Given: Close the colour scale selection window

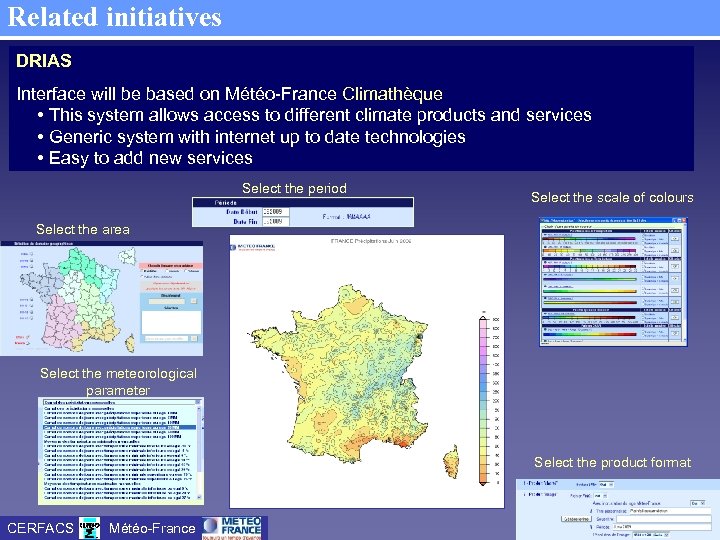Looking at the screenshot, I should coord(684,220).
